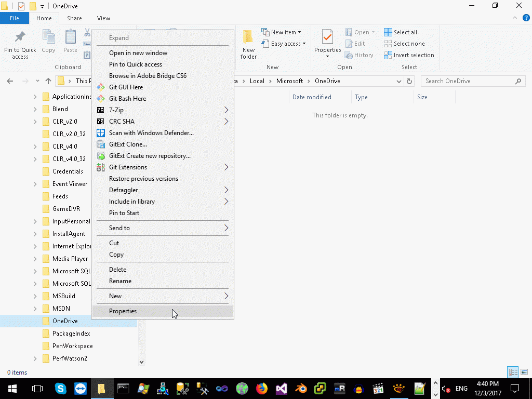
Task: Choose Git Bash Here in context menu
Action: click(x=163, y=99)
